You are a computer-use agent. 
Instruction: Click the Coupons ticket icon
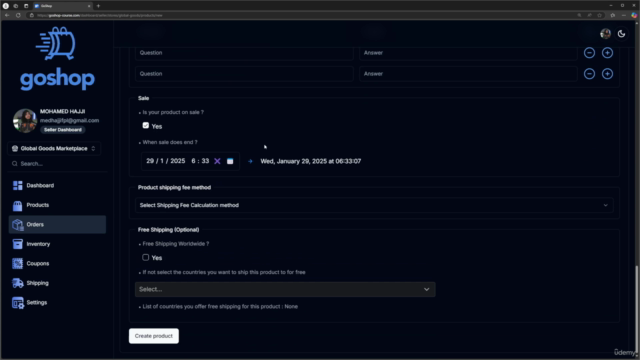18,264
